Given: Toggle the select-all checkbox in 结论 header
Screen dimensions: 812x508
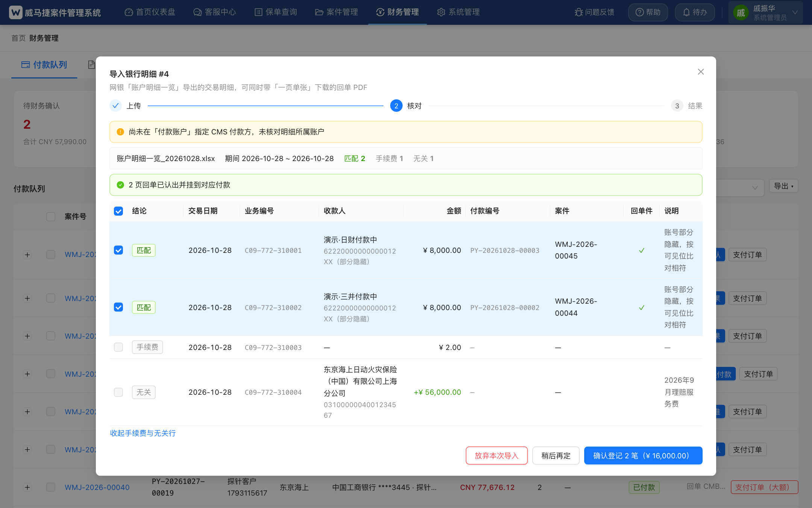Looking at the screenshot, I should click(x=118, y=211).
